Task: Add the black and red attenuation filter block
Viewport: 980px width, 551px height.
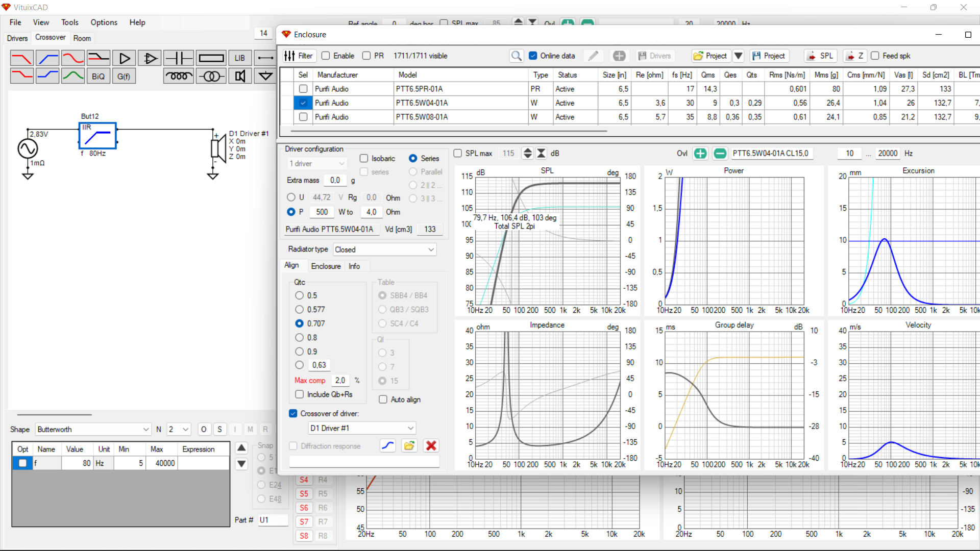Action: 99,58
